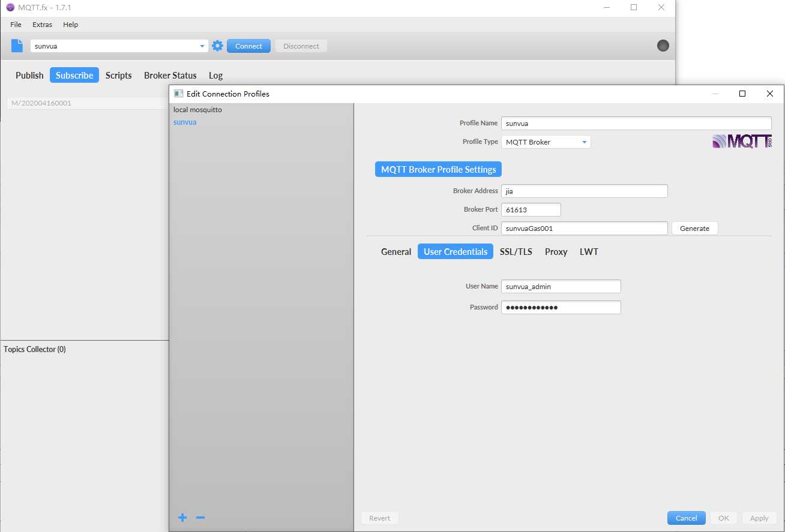Screen dimensions: 785x532
Task: Focus the Broker Address field
Action: click(585, 191)
